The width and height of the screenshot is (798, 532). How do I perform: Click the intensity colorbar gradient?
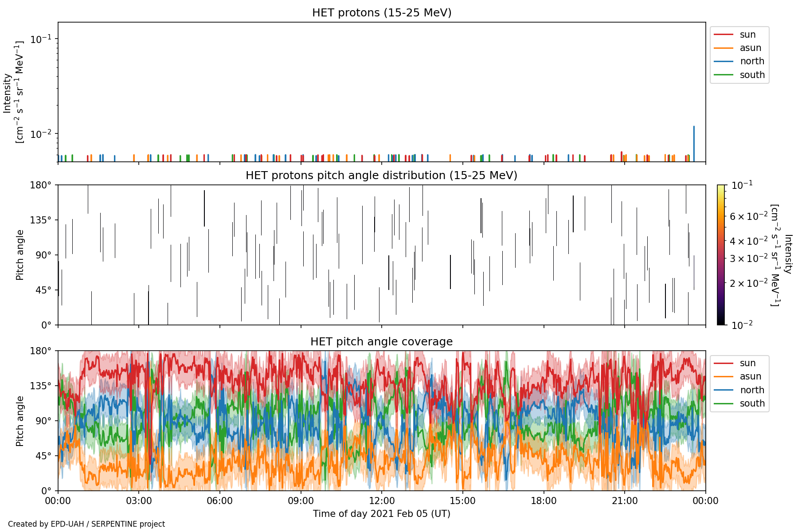click(721, 255)
